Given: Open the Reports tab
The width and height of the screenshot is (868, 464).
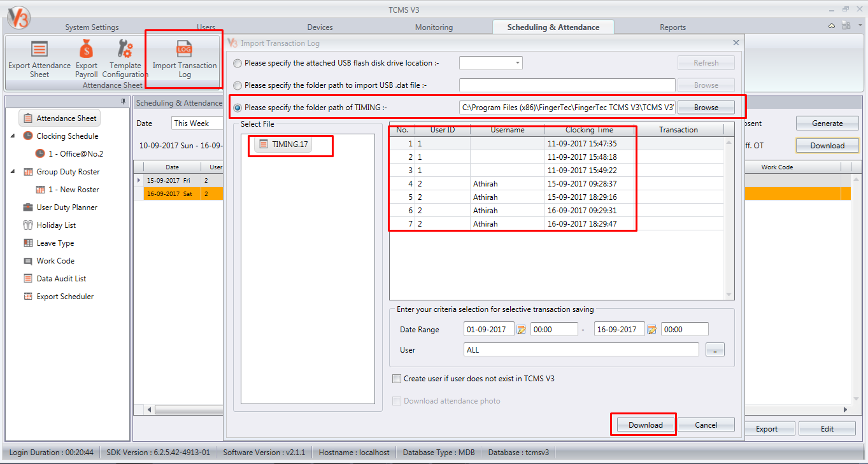Looking at the screenshot, I should pyautogui.click(x=672, y=27).
